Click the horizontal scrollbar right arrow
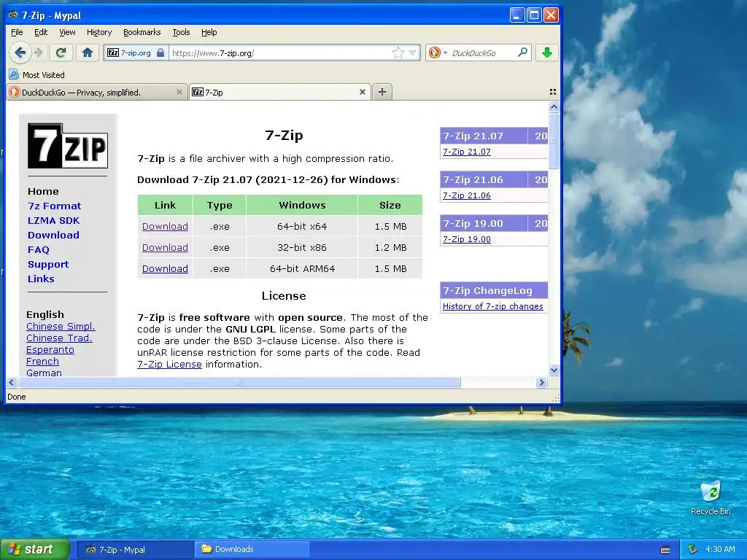The width and height of the screenshot is (747, 560). tap(541, 382)
